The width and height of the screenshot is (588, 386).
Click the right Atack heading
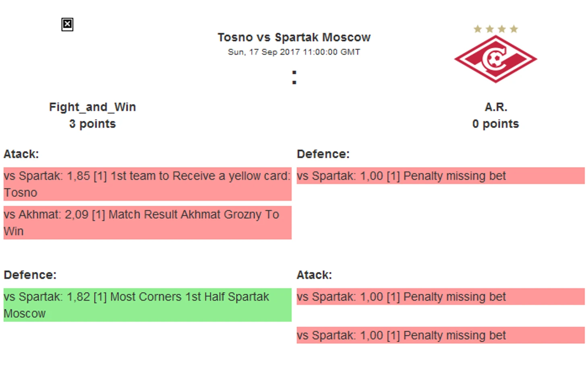pos(314,275)
